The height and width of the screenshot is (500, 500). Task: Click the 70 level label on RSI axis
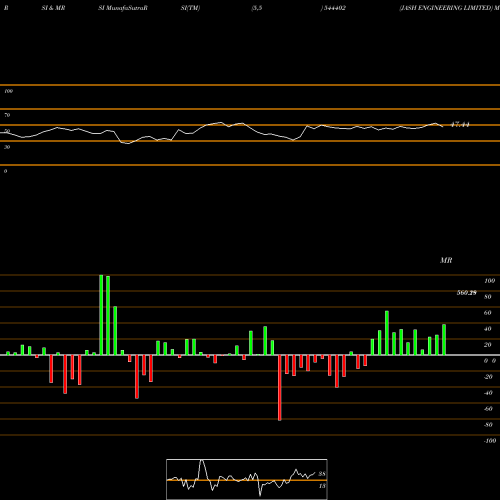coord(7,115)
